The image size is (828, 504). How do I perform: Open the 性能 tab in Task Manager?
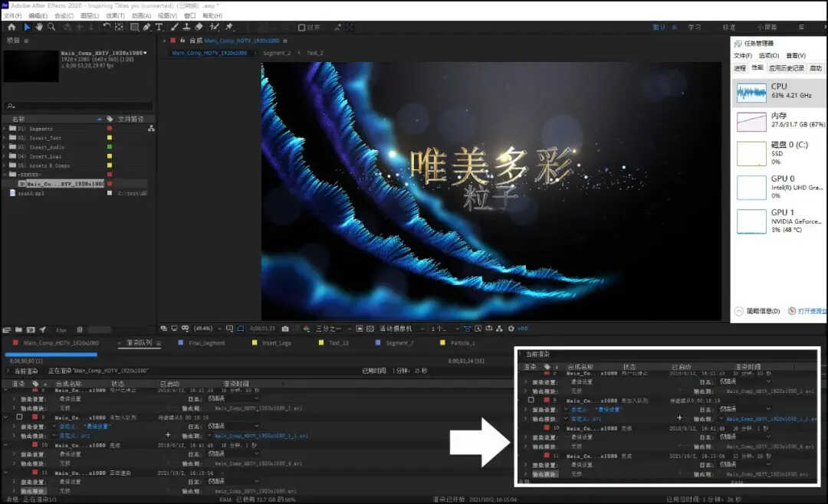pyautogui.click(x=757, y=67)
